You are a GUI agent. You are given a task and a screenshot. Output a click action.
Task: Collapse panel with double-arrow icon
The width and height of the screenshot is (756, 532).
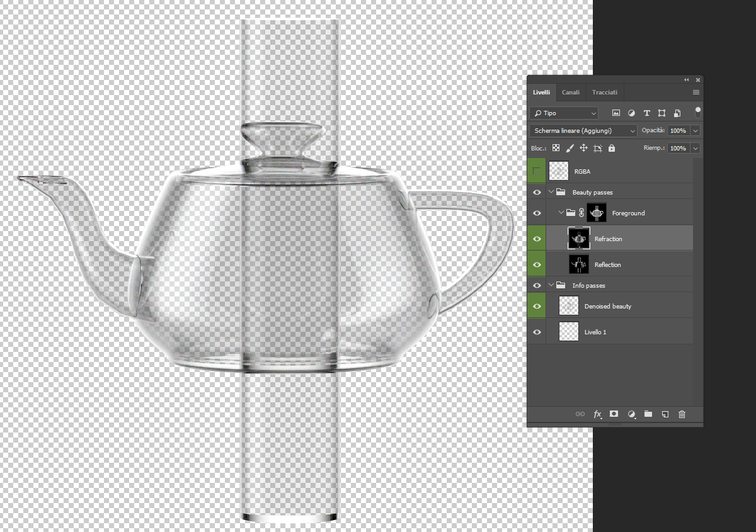coord(687,80)
